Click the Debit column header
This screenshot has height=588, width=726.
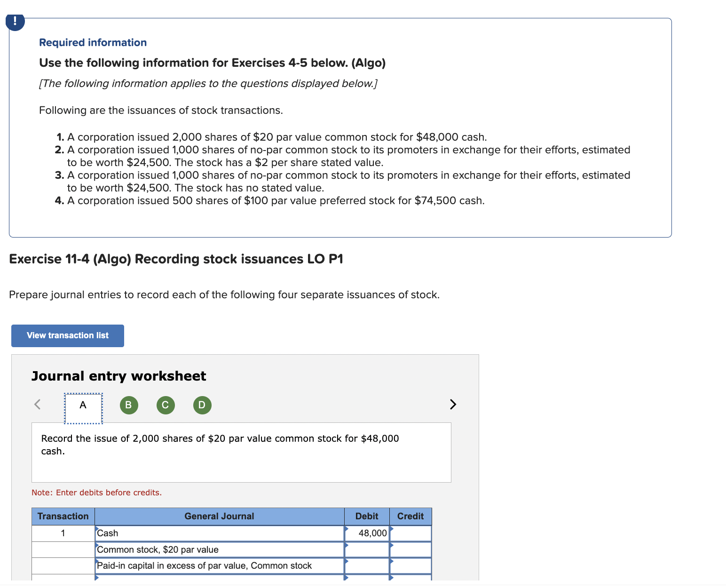click(367, 516)
